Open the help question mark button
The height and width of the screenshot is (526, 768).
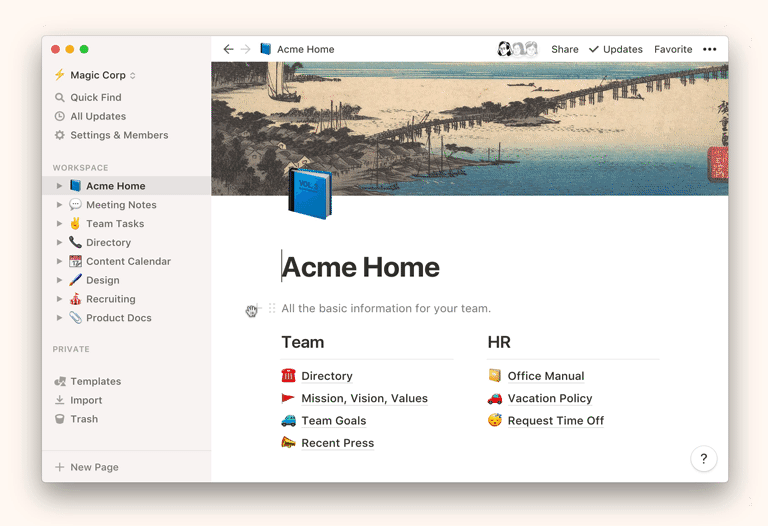pos(703,459)
